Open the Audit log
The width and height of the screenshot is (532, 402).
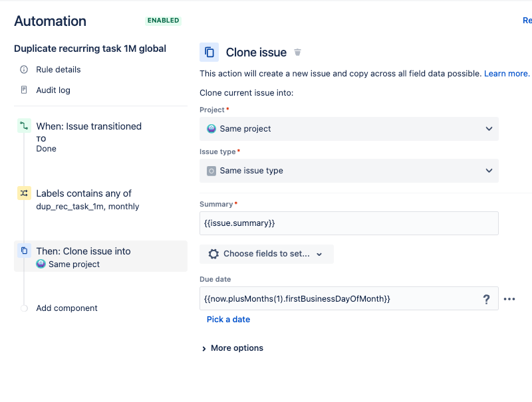[x=53, y=90]
